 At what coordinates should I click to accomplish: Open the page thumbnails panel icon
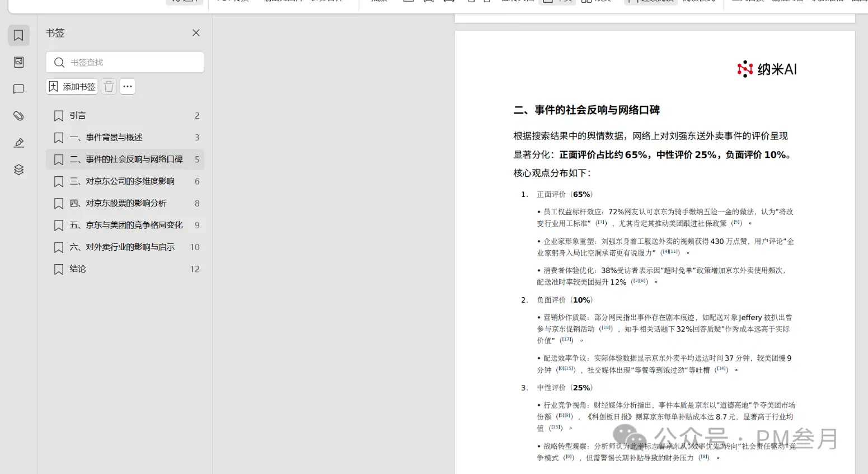tap(18, 62)
